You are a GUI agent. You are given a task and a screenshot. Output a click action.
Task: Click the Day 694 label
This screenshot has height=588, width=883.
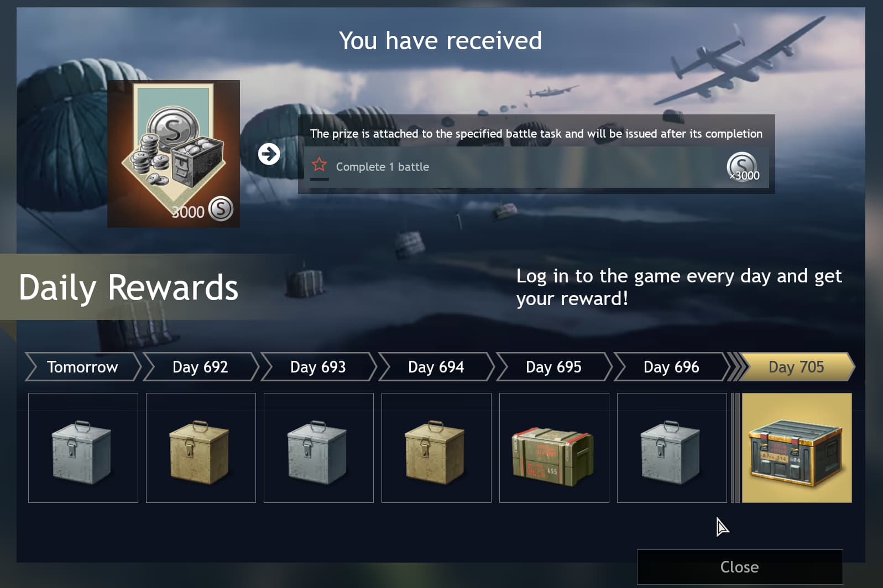[436, 367]
